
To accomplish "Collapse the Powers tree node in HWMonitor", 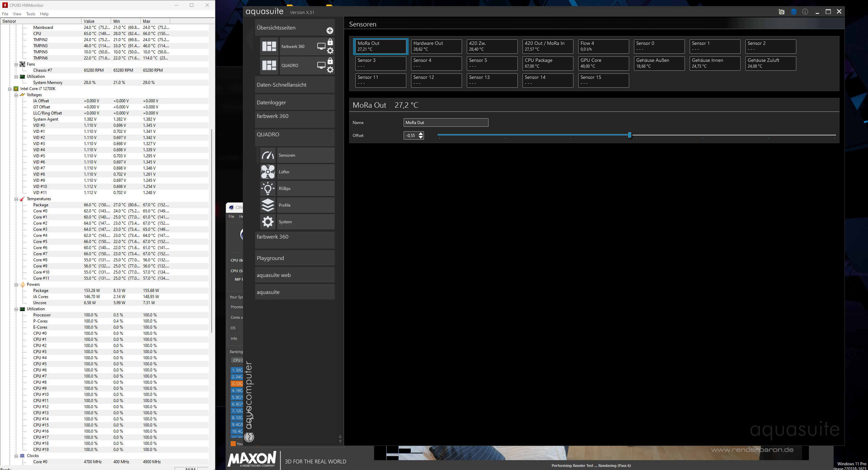I will click(x=16, y=285).
